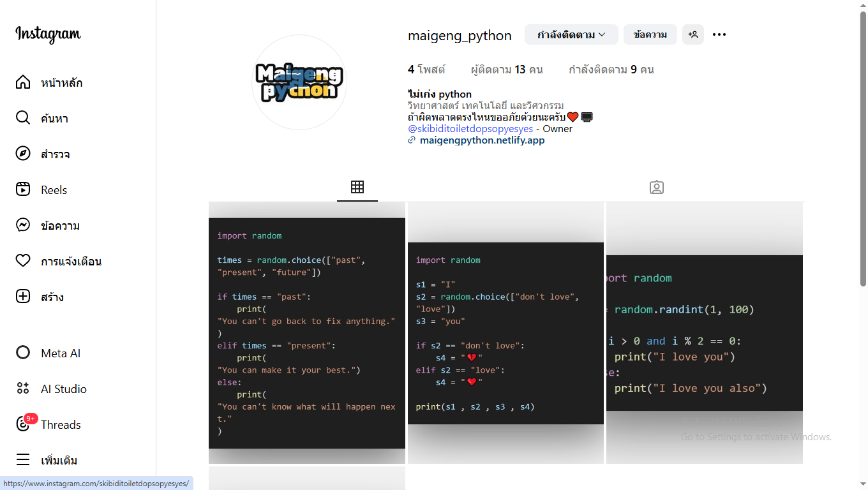868x490 pixels.
Task: Click the scrollbar up arrow
Action: [863, 5]
